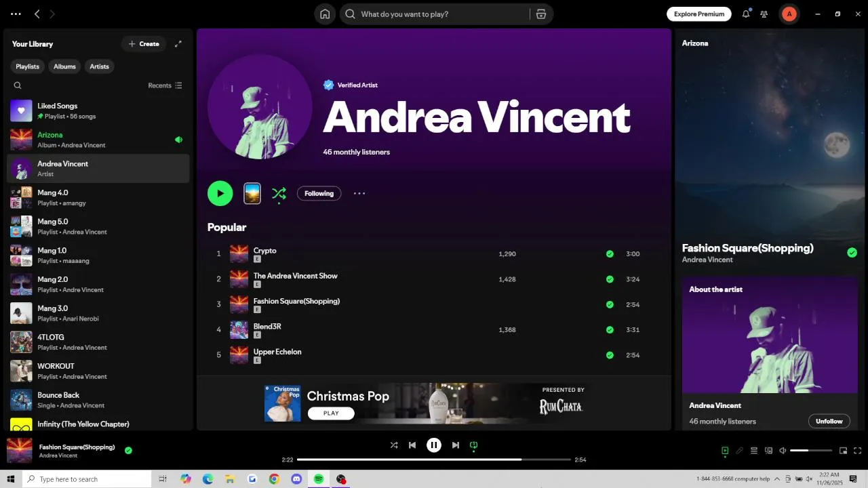Open About the artist image card

coord(770,335)
